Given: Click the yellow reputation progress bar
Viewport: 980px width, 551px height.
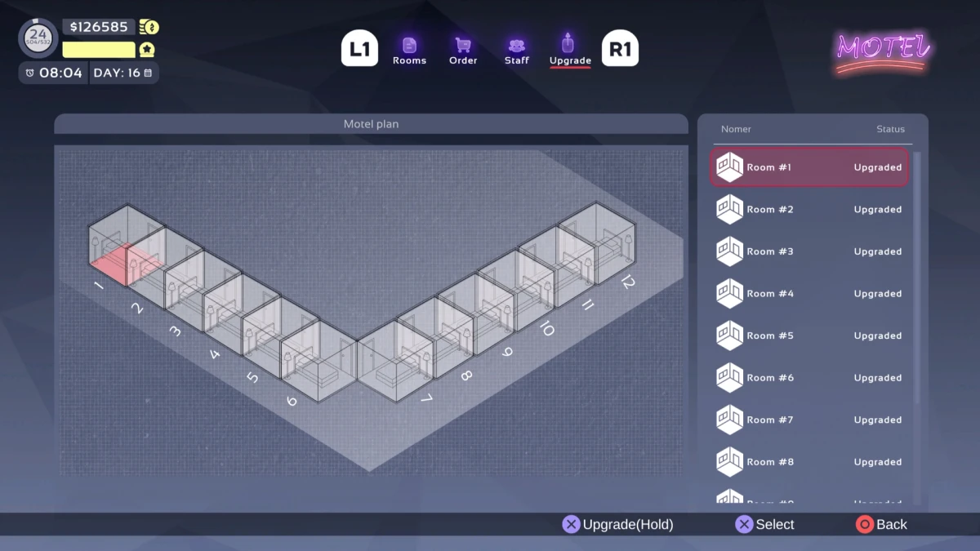Looking at the screenshot, I should click(99, 50).
